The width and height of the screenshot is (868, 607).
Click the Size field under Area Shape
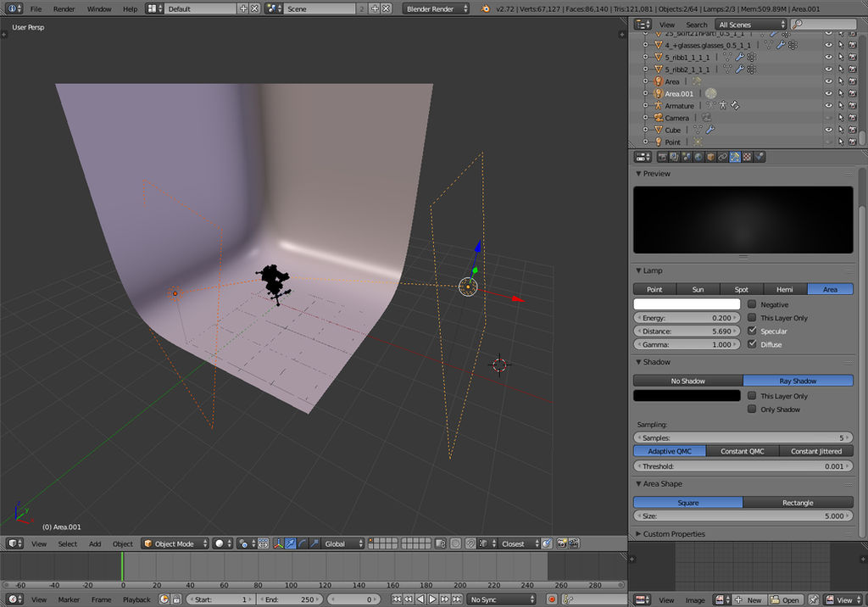[x=743, y=515]
